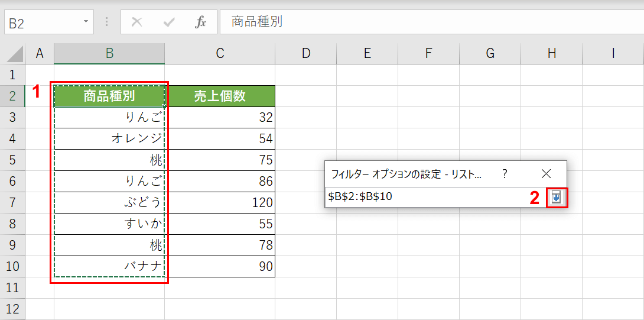Select column H header
This screenshot has width=644, height=320.
click(552, 54)
